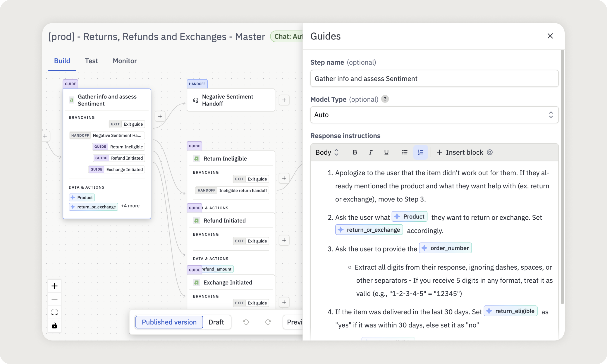The width and height of the screenshot is (607, 364).
Task: Click the undo arrow button
Action: click(x=246, y=322)
